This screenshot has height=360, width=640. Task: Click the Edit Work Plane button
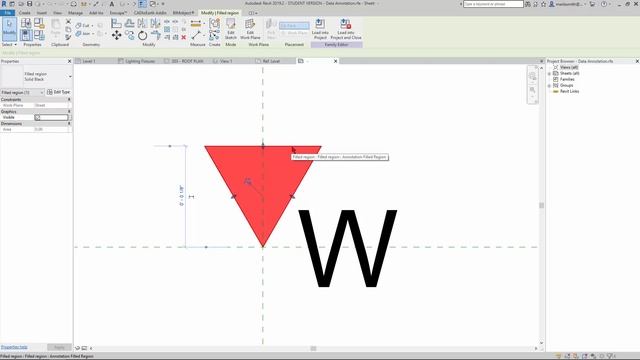click(250, 29)
